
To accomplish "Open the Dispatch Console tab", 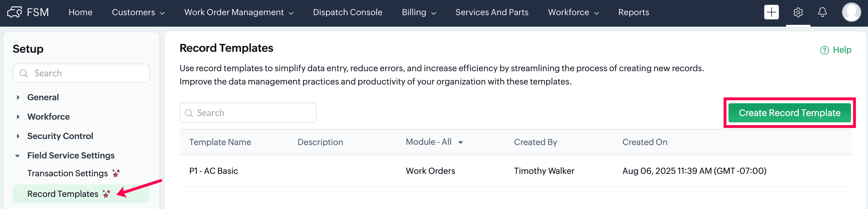I will click(x=347, y=12).
